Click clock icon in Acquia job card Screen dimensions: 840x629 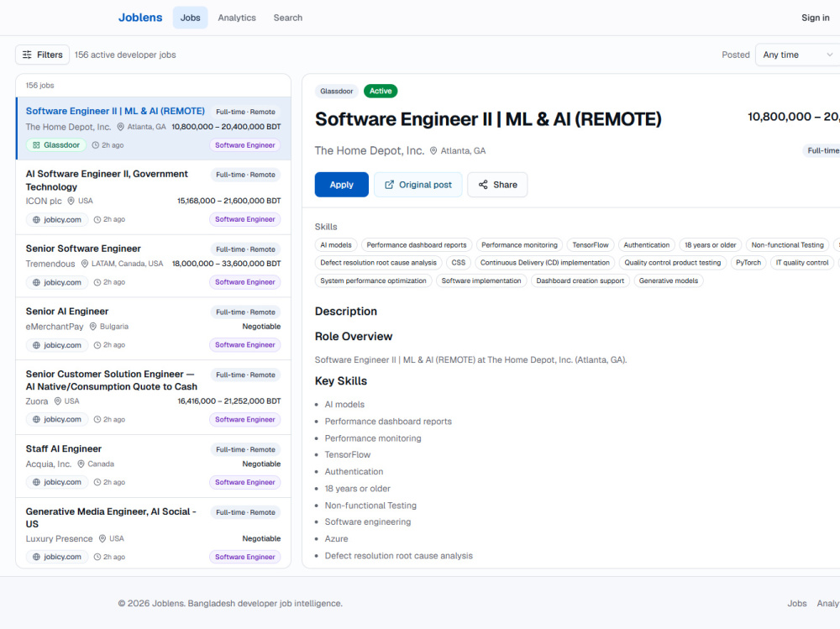coord(97,482)
